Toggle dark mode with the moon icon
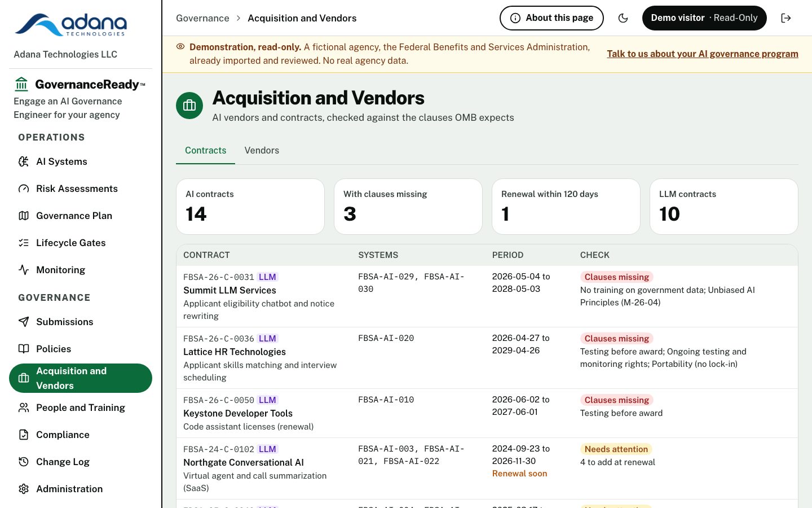 623,18
